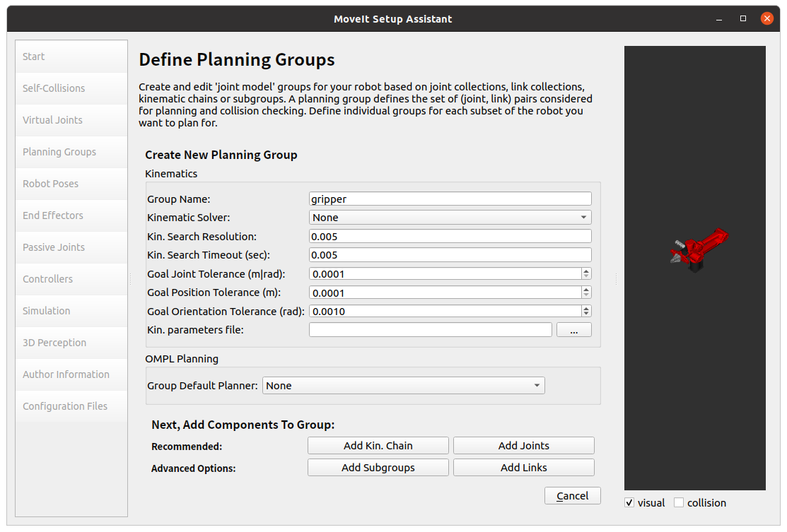
Task: Open Configuration Files section
Action: (71, 406)
